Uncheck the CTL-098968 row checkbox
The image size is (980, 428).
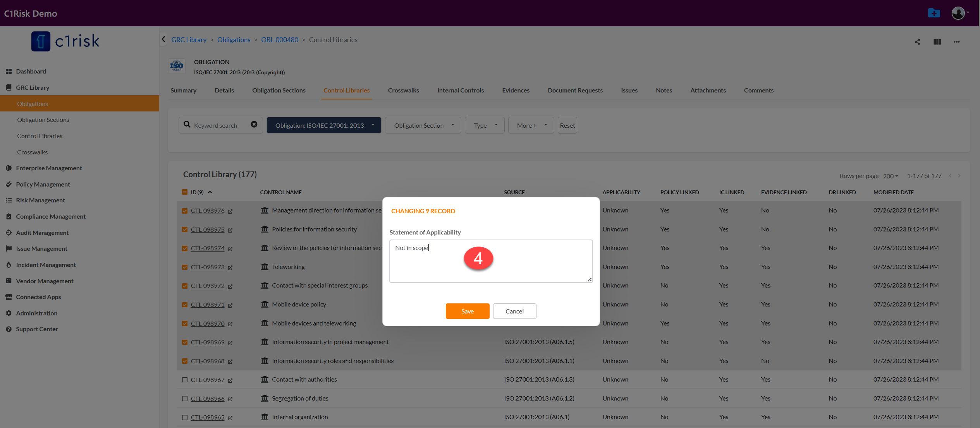(185, 361)
